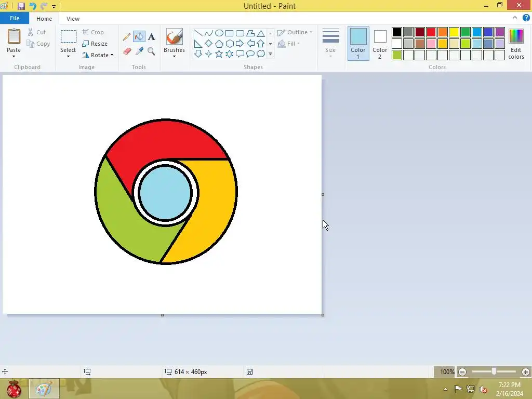
Task: Choose the Right arrow shape
Action: click(x=240, y=44)
